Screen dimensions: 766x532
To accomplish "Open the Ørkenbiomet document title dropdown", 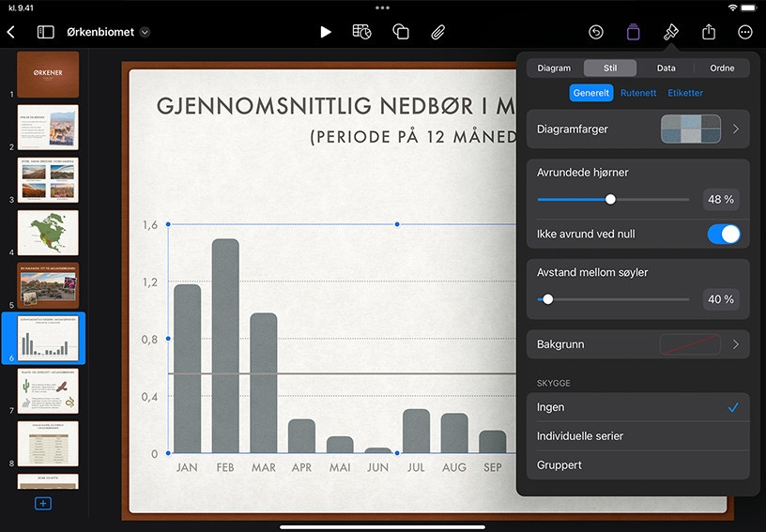I will coord(145,32).
